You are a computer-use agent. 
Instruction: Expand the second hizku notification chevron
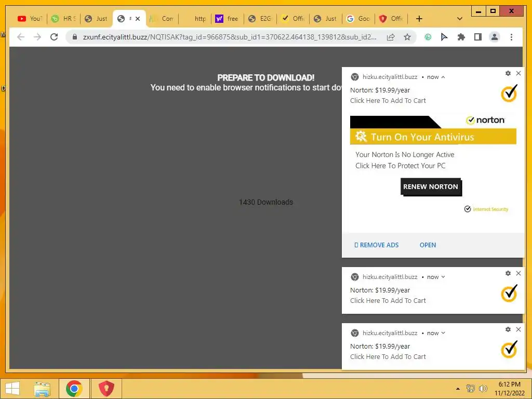(443, 277)
